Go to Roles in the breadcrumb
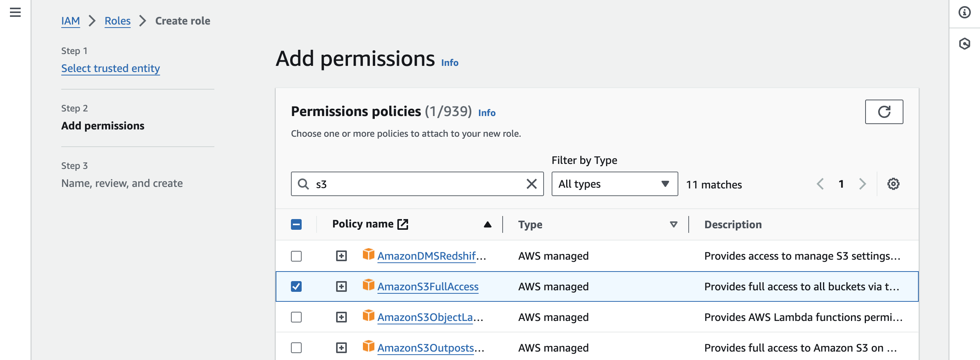The width and height of the screenshot is (980, 360). [x=118, y=21]
